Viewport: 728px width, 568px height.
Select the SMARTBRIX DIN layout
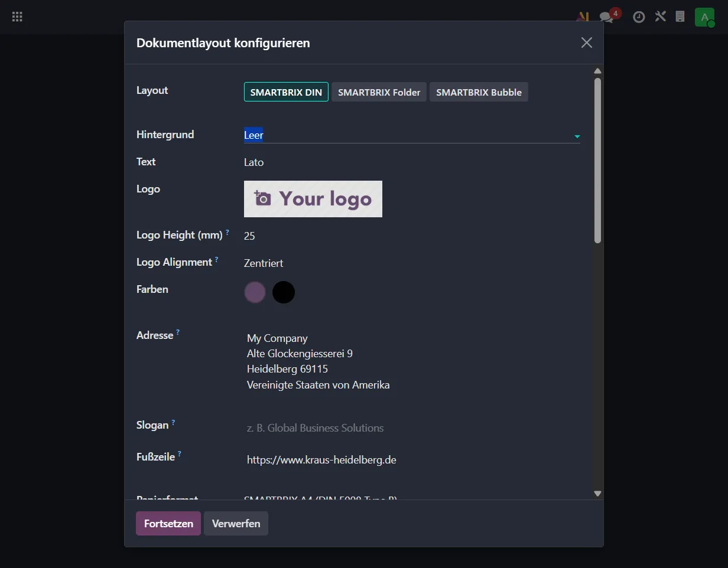[286, 92]
